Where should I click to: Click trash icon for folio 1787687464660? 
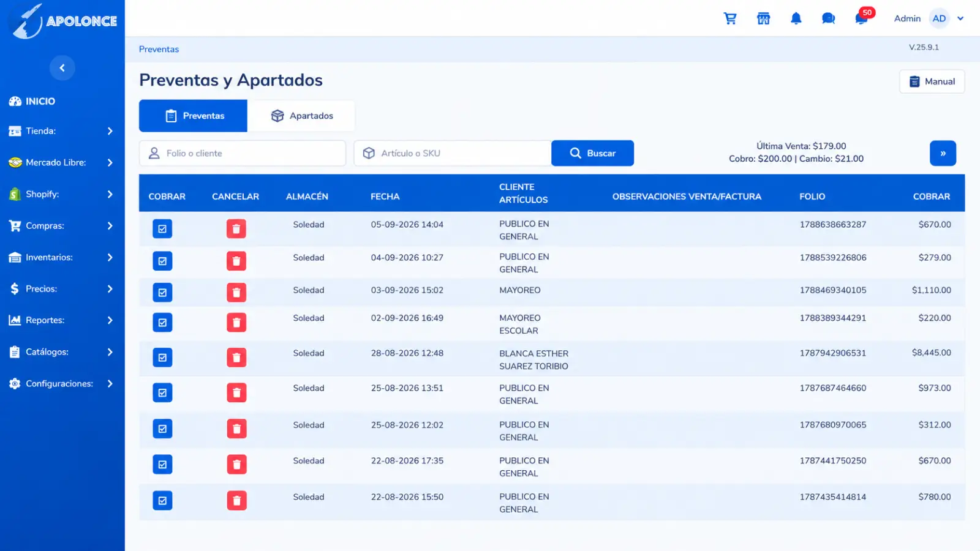(236, 392)
